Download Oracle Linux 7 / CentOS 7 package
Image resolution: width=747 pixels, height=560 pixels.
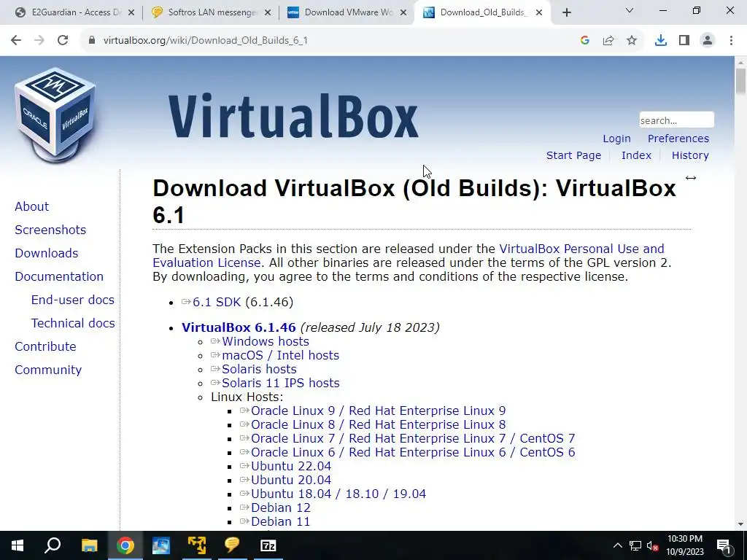point(413,438)
